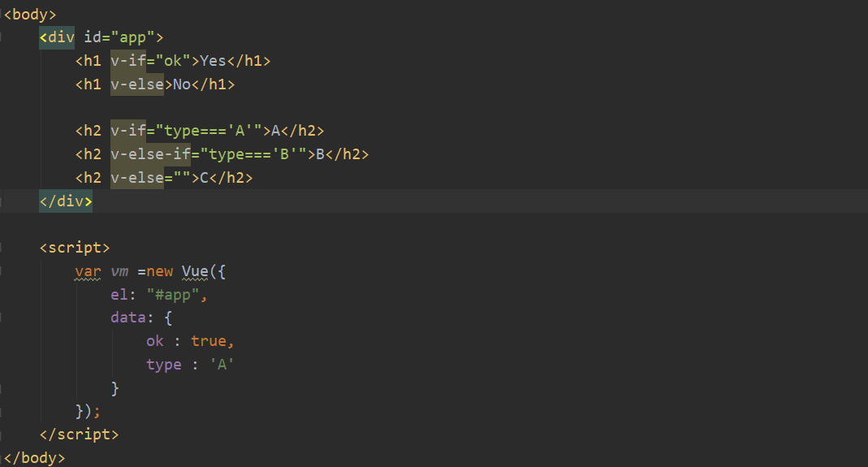The width and height of the screenshot is (868, 467).
Task: Click the v-else="" directive on the C heading
Action: tap(150, 178)
